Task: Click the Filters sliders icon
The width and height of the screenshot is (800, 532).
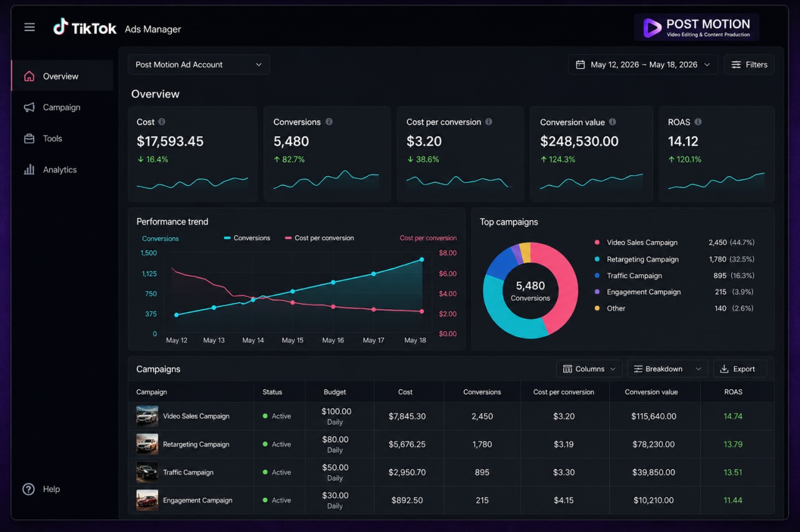Action: point(736,64)
